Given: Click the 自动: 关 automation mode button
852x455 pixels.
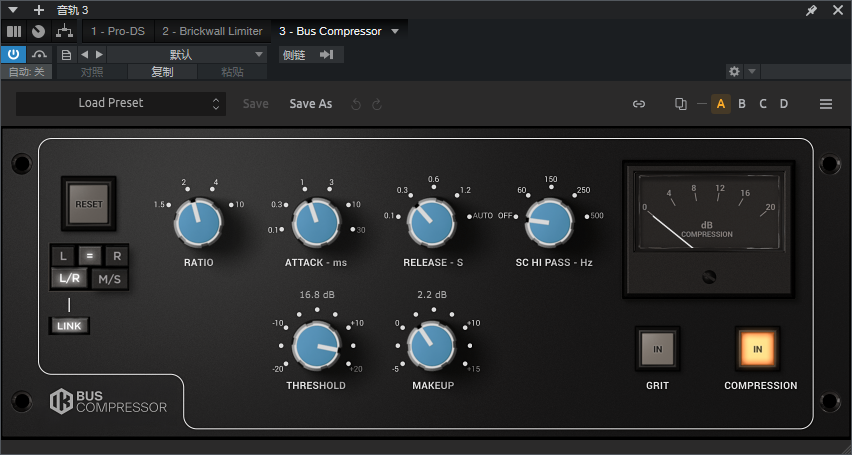Looking at the screenshot, I should pos(27,72).
